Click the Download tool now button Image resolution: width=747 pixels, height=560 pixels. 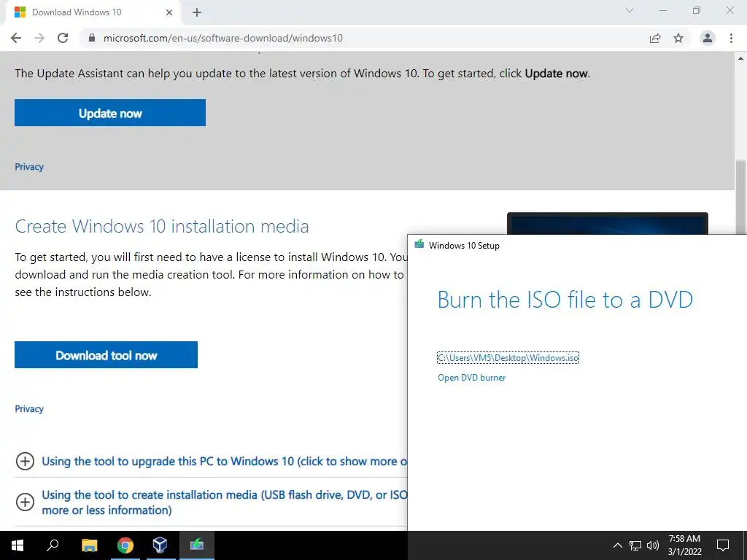tap(107, 355)
